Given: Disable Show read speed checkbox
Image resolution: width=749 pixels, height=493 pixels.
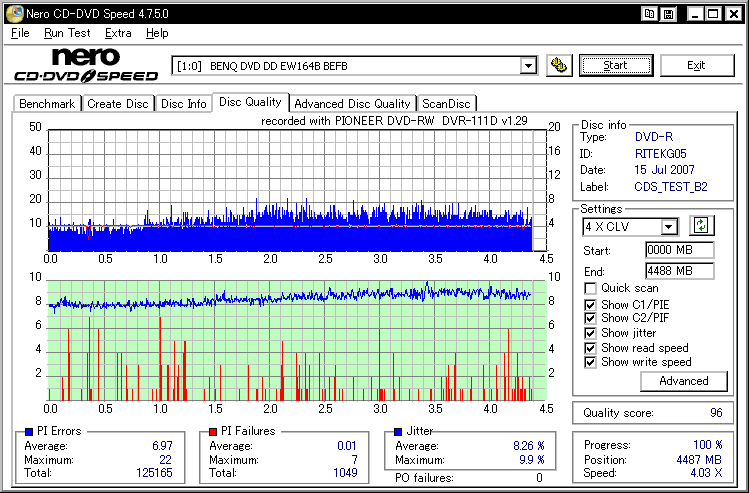Looking at the screenshot, I should point(590,348).
